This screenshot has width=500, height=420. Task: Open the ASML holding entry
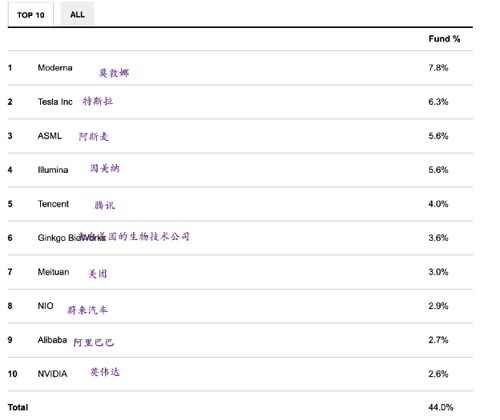(50, 136)
